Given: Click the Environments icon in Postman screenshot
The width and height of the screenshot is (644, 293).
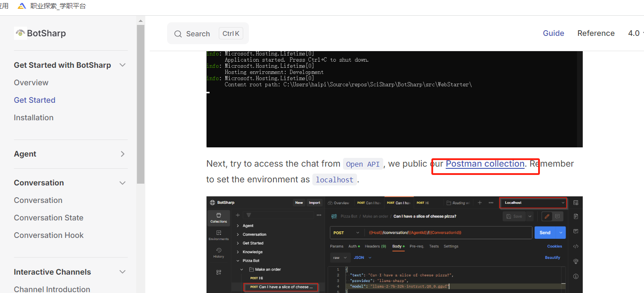Looking at the screenshot, I should pos(219,235).
